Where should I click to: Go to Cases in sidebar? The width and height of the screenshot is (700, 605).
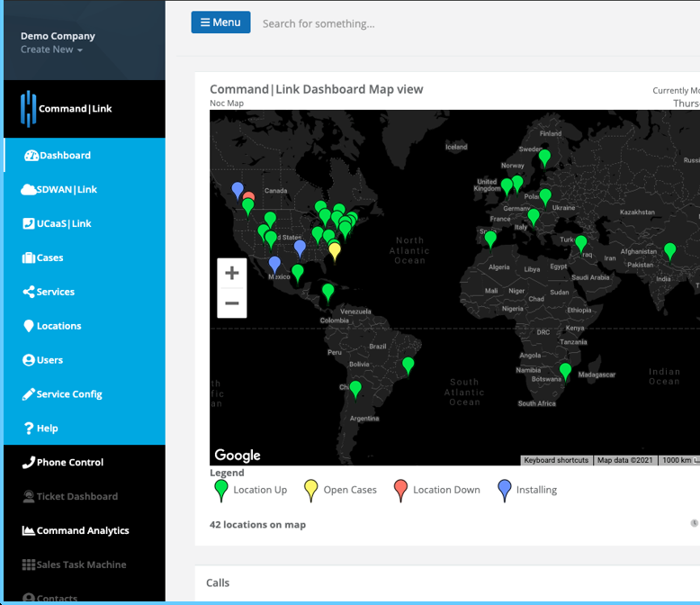point(85,257)
